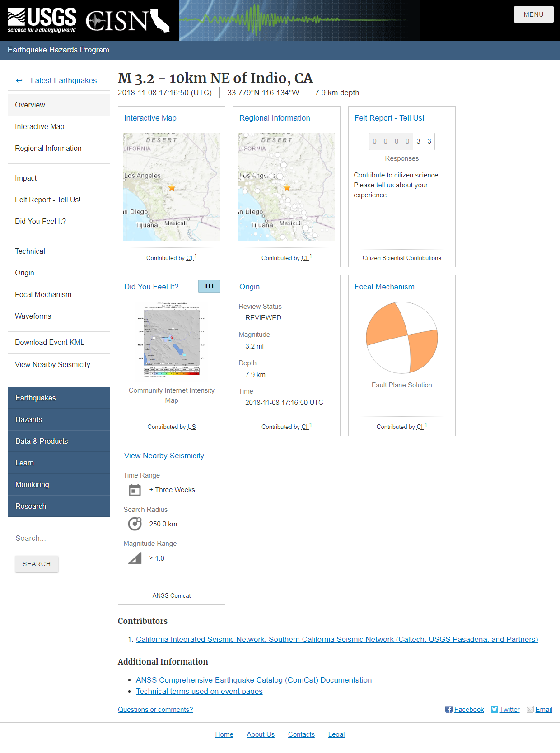Click the Latest Earthquakes link
Screen dimensions: 560x753
tap(64, 80)
